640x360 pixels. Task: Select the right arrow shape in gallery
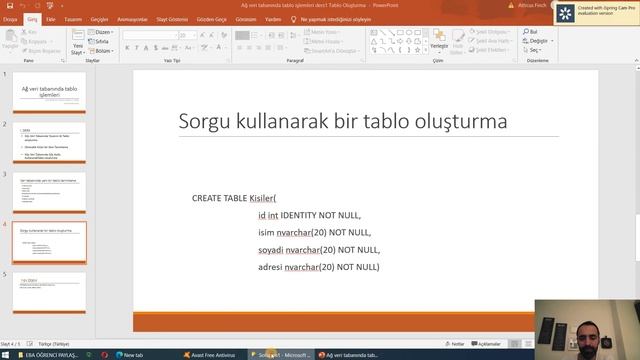(400, 41)
